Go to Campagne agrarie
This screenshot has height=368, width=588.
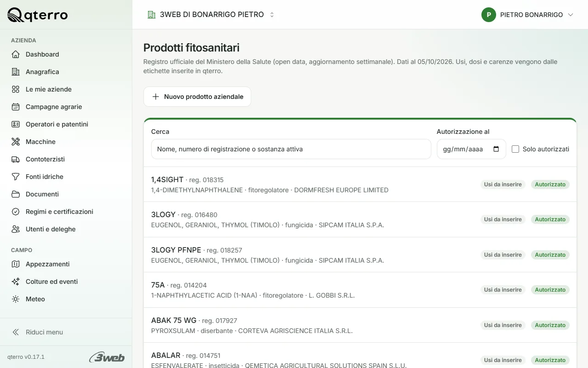click(x=66, y=107)
